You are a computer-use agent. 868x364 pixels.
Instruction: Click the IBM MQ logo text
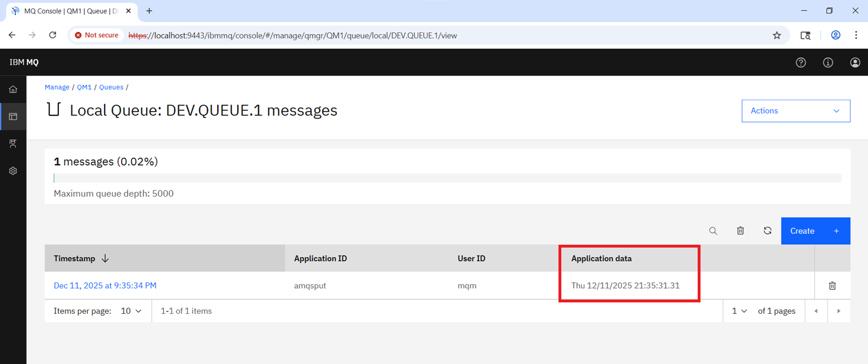tap(24, 62)
